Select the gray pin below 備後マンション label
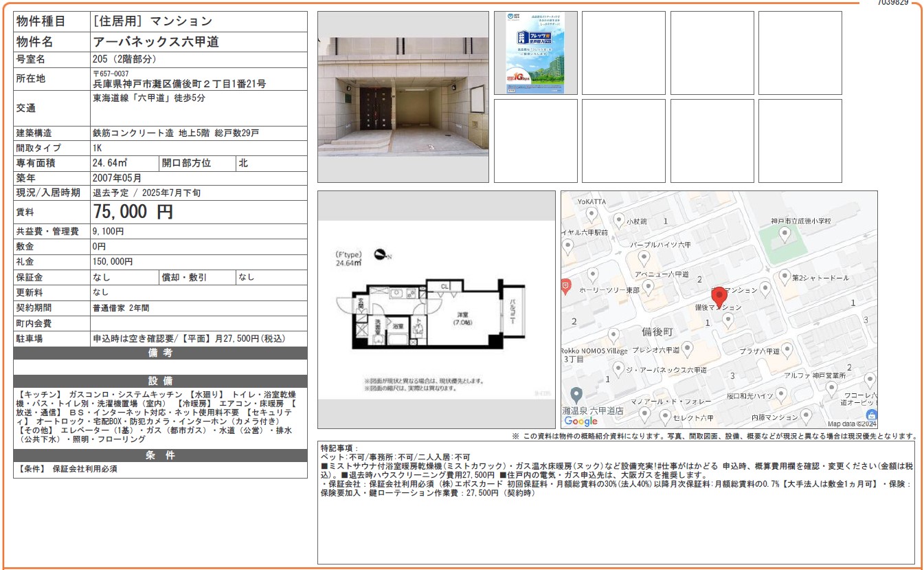 pos(728,320)
